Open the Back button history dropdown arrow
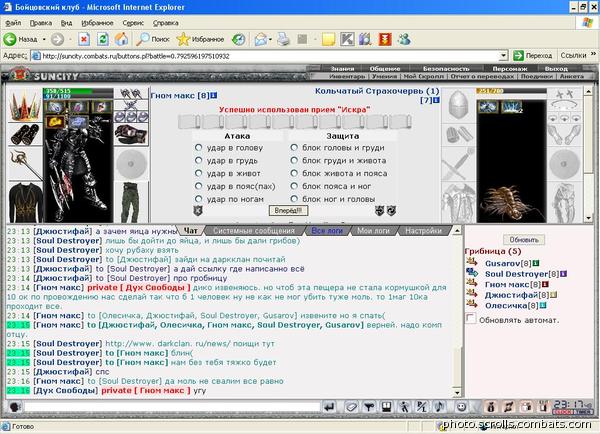The image size is (600, 434). pos(44,39)
